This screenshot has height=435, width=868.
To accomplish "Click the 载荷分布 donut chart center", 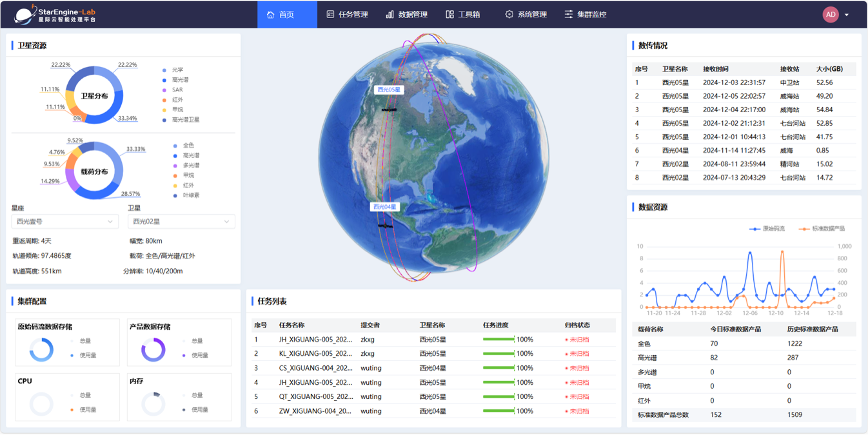I will click(x=94, y=171).
